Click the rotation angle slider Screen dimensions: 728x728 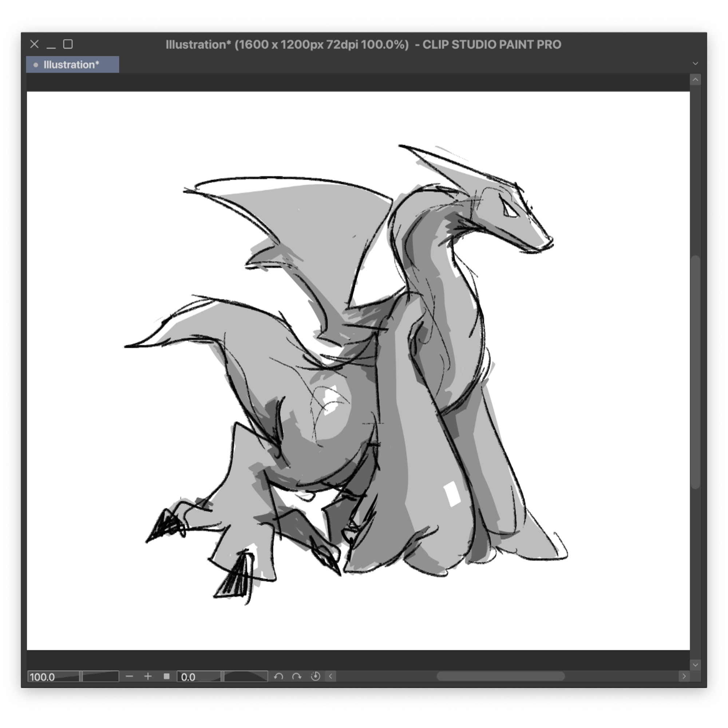246,677
